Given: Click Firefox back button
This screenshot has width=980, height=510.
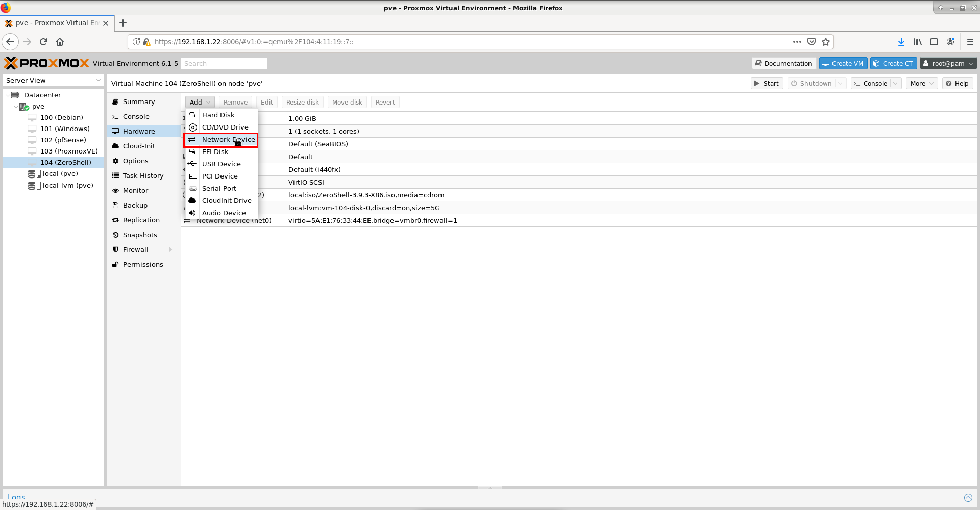Looking at the screenshot, I should [10, 42].
